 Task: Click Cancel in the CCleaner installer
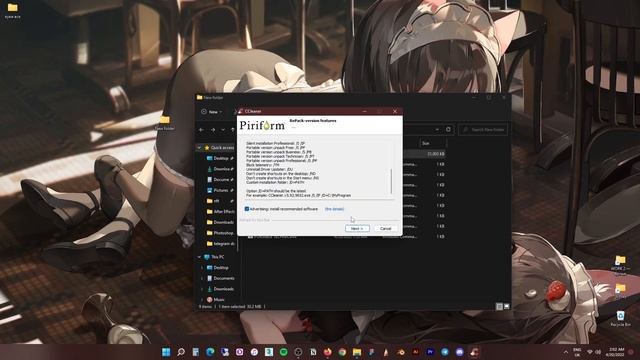[x=385, y=229]
